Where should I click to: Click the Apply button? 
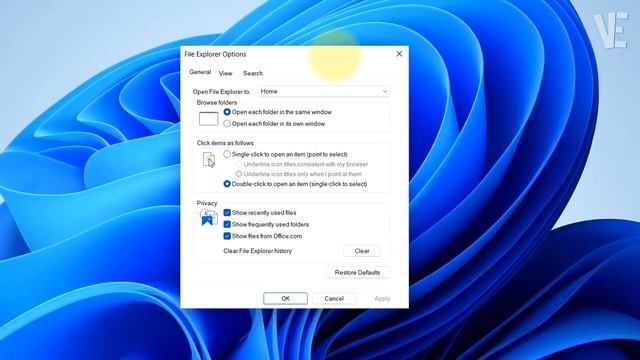pyautogui.click(x=382, y=298)
